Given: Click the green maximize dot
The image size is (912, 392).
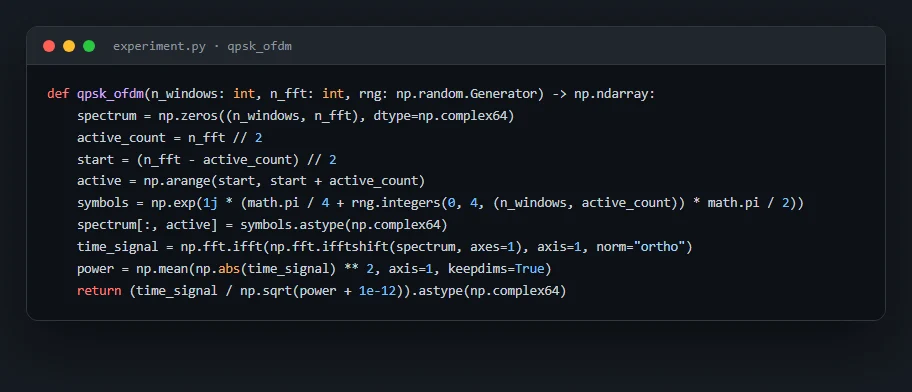Looking at the screenshot, I should [89, 46].
